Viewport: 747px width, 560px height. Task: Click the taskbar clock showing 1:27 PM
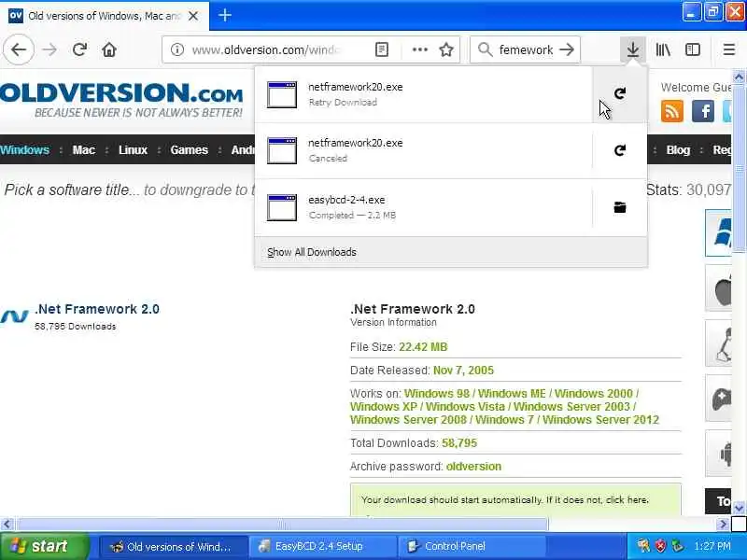coord(712,546)
